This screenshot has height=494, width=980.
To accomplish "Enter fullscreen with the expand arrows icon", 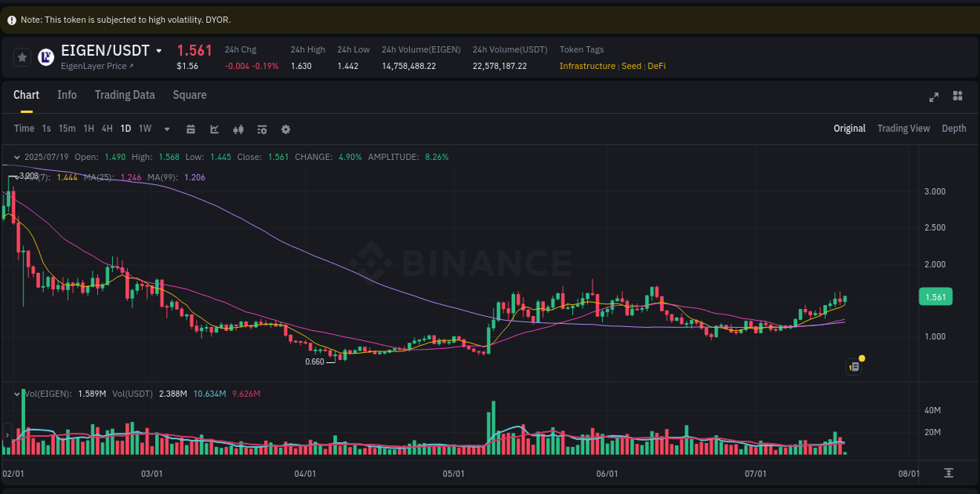I will click(x=933, y=96).
